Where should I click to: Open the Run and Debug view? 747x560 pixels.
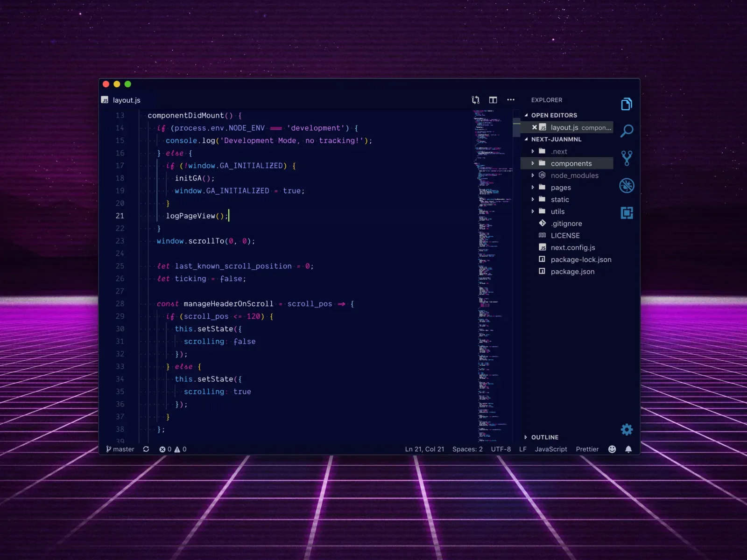[627, 185]
